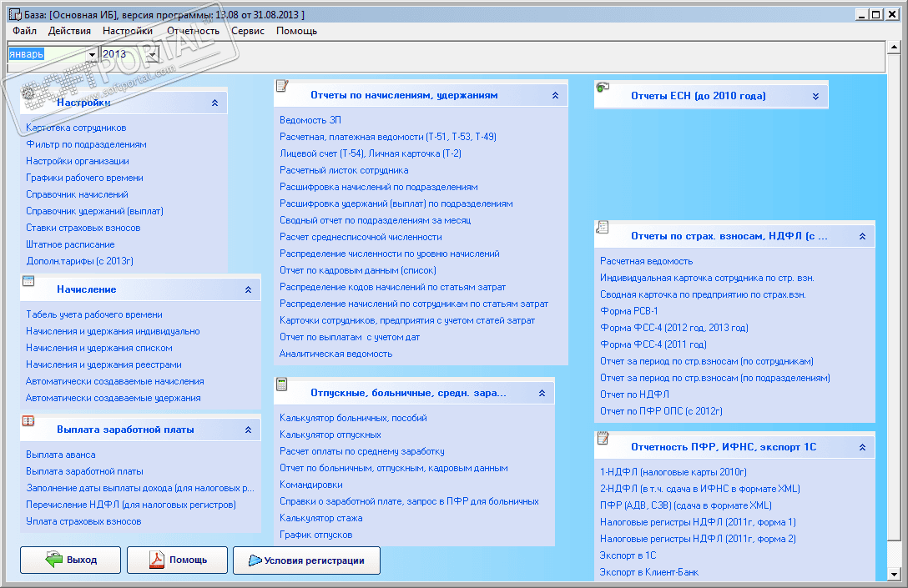Open the year dropdown showing 2013
The width and height of the screenshot is (908, 588).
(x=152, y=54)
